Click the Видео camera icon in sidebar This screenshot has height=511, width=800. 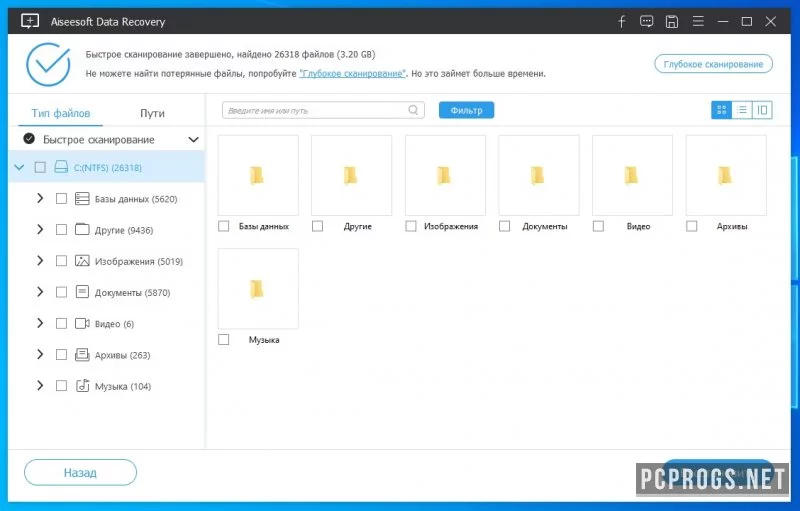coord(82,323)
